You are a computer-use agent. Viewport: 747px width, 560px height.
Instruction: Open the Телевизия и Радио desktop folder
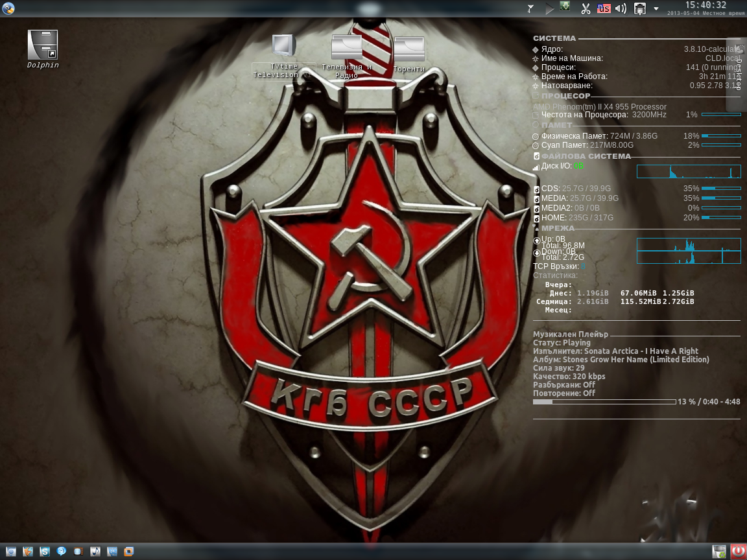coord(346,56)
